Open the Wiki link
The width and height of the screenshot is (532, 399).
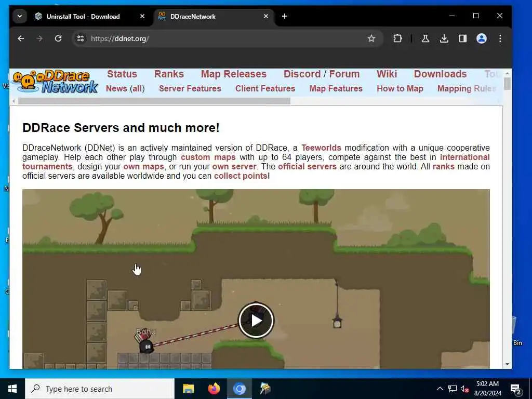pyautogui.click(x=387, y=74)
